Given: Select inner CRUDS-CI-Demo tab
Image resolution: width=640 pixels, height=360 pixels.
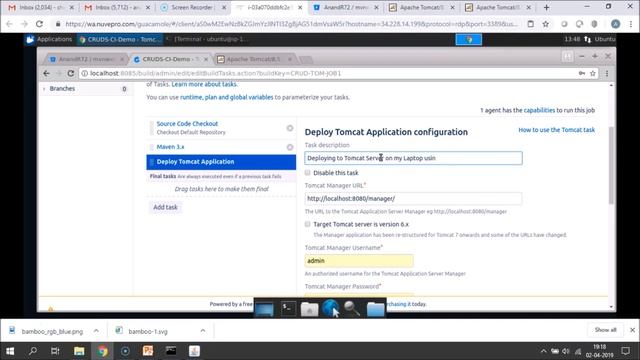Looking at the screenshot, I should 171,59.
